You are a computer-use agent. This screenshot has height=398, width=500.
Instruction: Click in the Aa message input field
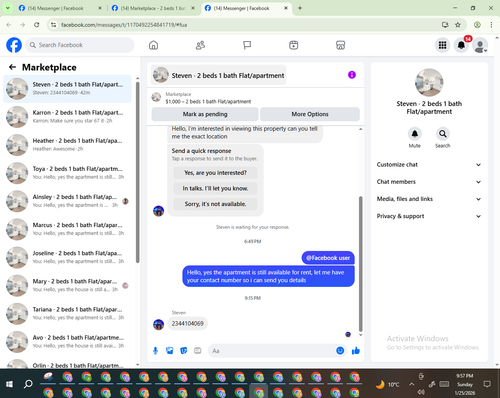[272, 351]
